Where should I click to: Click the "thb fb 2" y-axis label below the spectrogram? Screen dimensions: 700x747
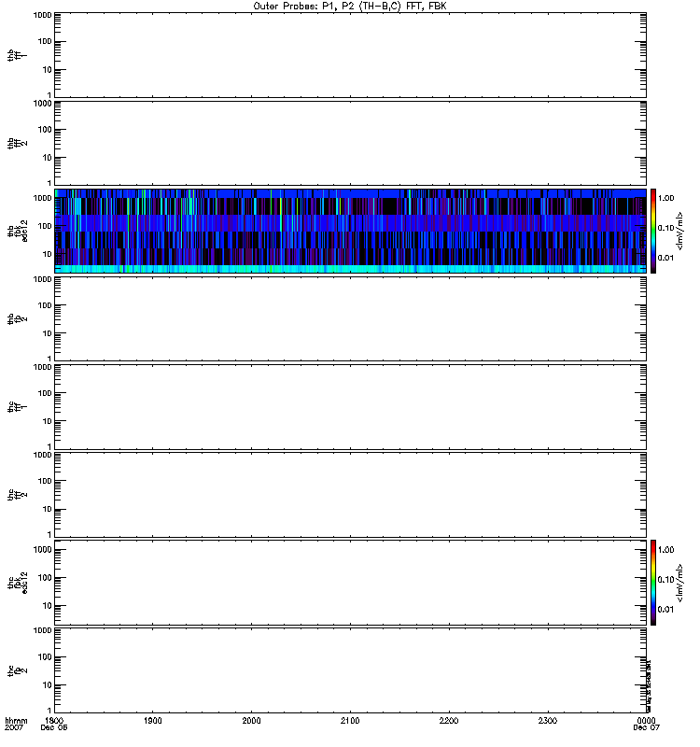point(17,319)
